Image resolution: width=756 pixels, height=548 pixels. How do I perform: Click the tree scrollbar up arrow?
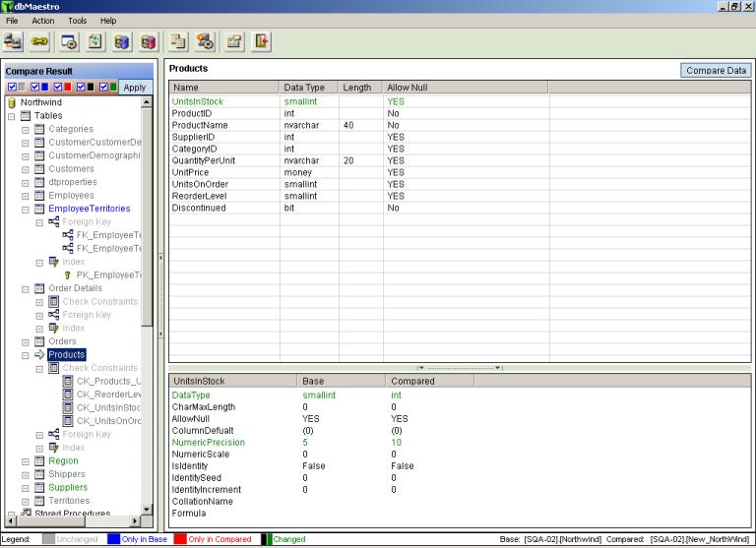tap(147, 102)
